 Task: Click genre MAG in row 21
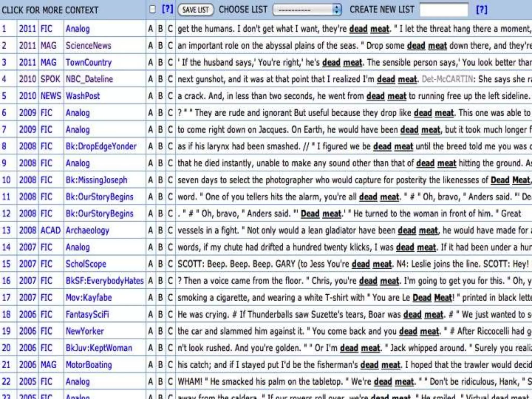(49, 365)
